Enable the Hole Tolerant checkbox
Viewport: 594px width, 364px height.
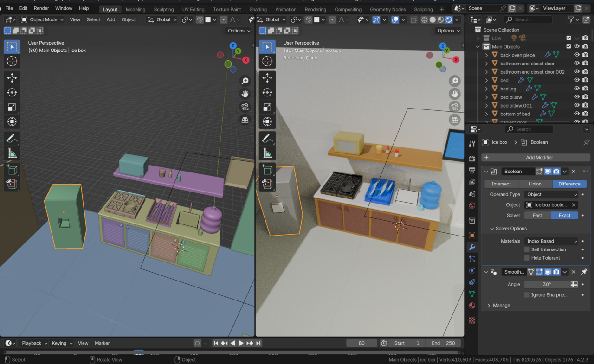[527, 258]
